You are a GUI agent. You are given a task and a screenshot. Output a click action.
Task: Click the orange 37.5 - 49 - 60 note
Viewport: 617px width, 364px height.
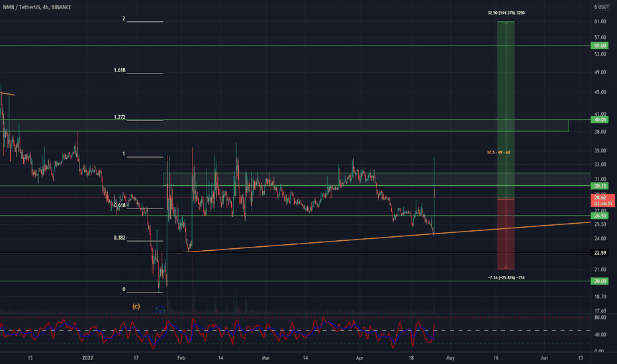(x=498, y=152)
